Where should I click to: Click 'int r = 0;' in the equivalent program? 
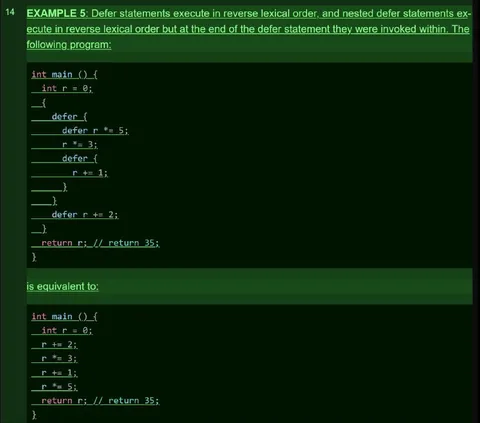[x=67, y=330]
